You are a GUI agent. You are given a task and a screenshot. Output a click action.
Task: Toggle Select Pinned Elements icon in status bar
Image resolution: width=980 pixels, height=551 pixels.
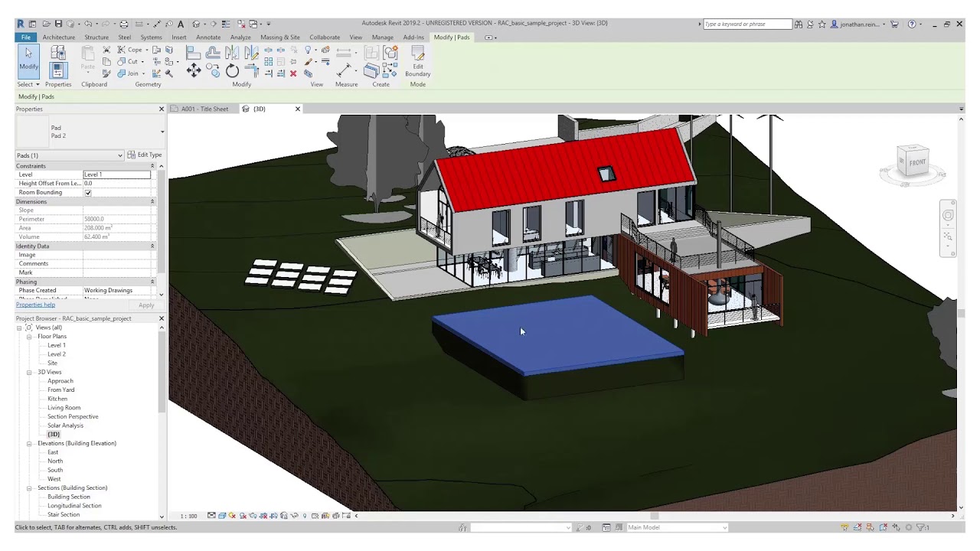[871, 527]
